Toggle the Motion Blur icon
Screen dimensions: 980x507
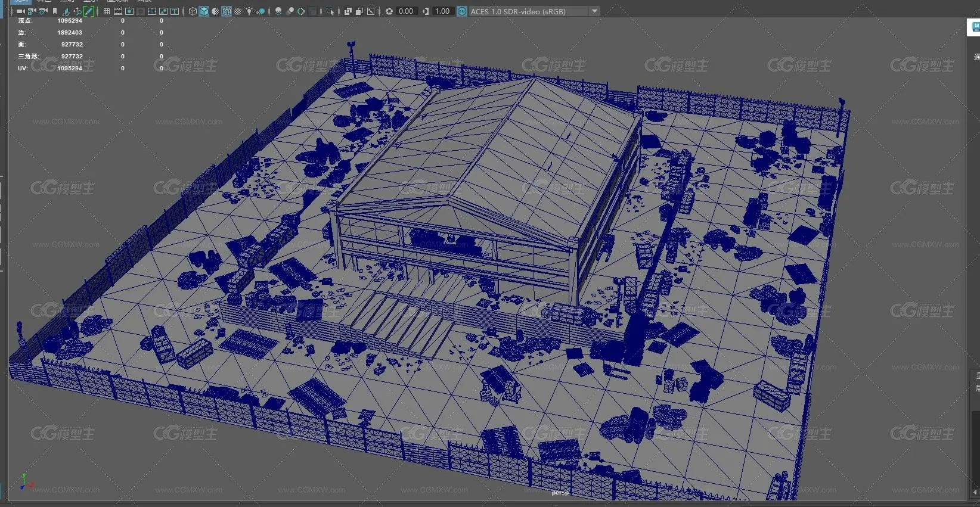click(290, 11)
